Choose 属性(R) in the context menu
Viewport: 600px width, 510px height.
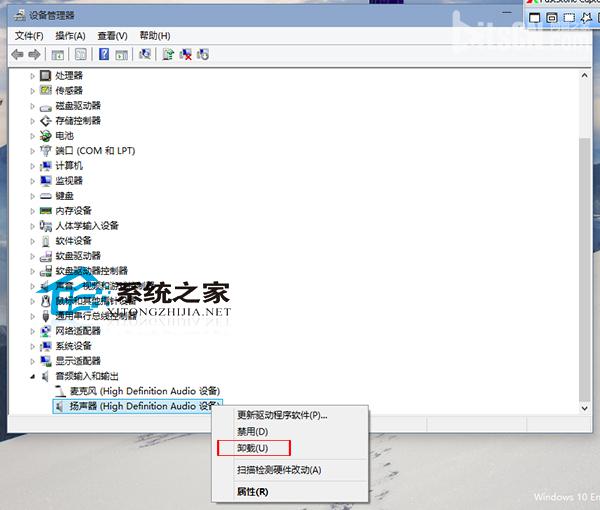pyautogui.click(x=253, y=492)
